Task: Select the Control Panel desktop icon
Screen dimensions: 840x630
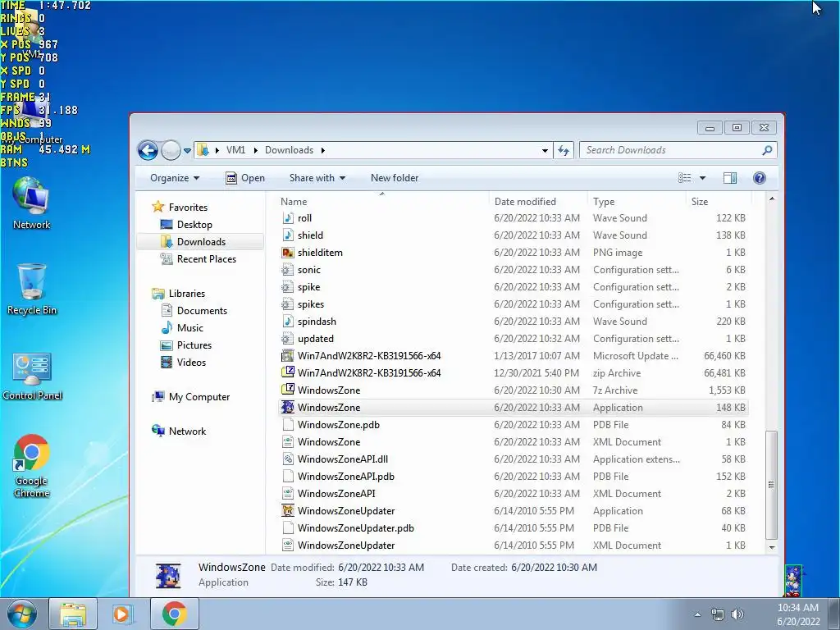Action: pos(32,376)
